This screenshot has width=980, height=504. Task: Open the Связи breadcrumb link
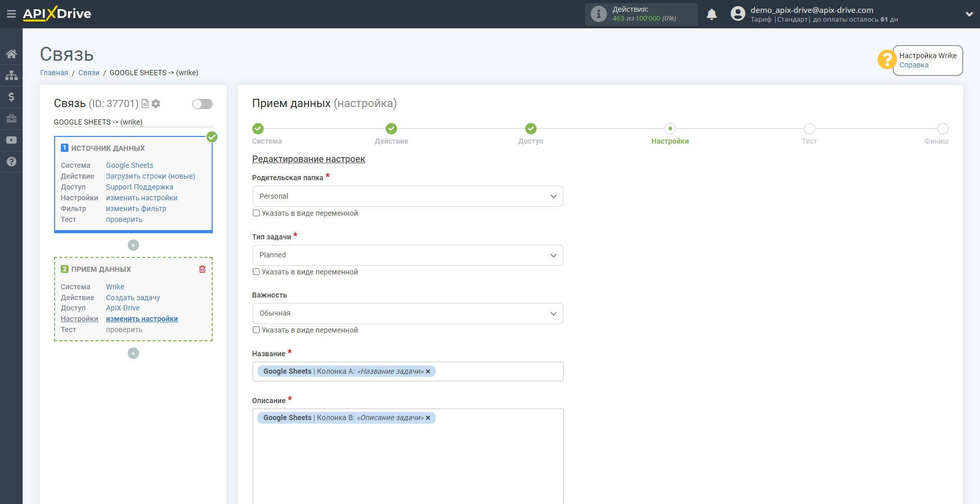(89, 73)
